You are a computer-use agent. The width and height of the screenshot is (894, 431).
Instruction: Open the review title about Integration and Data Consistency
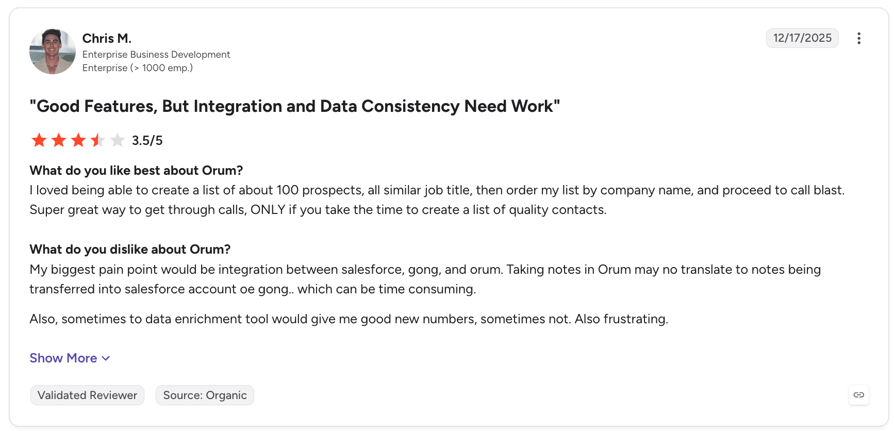click(x=295, y=106)
